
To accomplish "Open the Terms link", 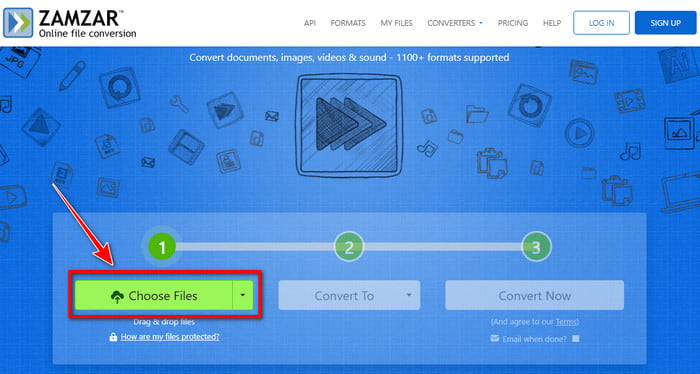I will coord(566,322).
